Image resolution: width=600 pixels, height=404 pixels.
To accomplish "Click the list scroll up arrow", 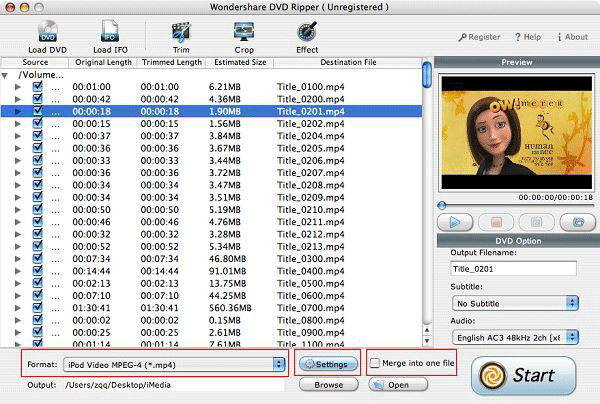I will (427, 330).
